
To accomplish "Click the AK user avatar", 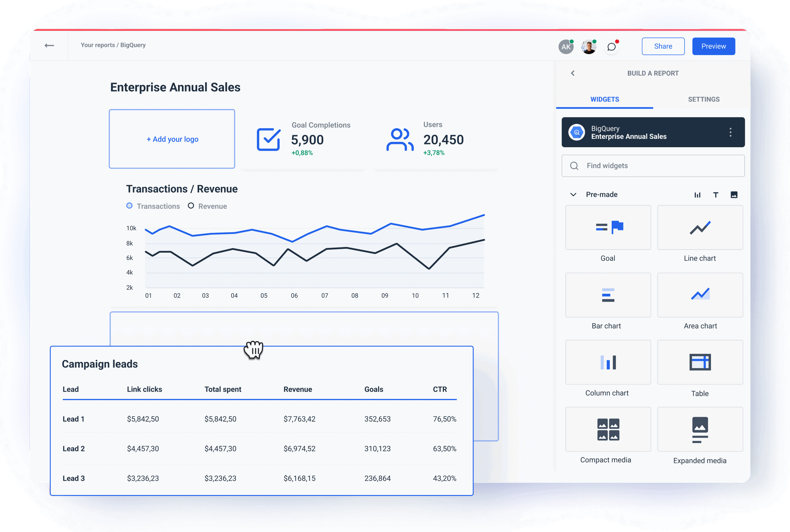I will click(x=566, y=47).
